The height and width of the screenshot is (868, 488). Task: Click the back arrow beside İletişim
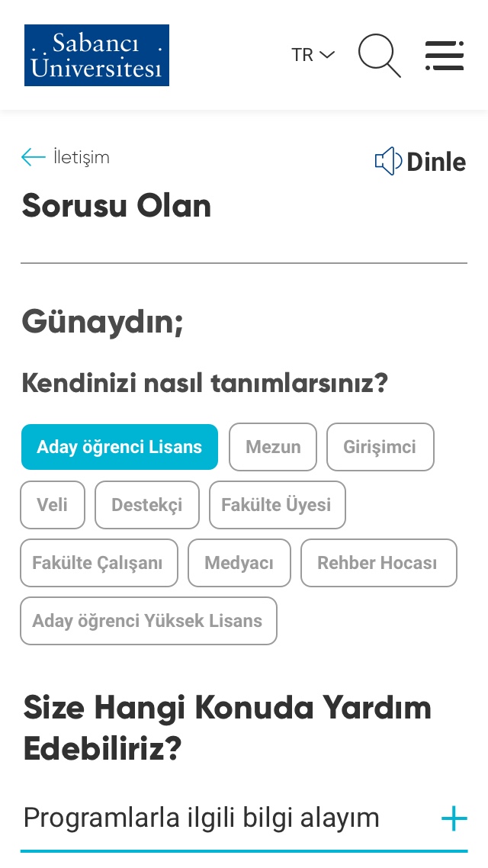pos(34,157)
